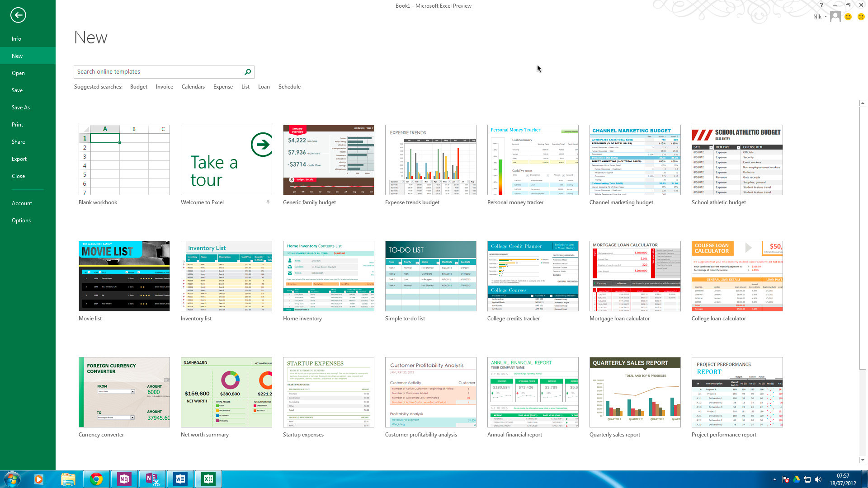Open the Action Center flag icon
This screenshot has height=488, width=868.
tap(785, 479)
